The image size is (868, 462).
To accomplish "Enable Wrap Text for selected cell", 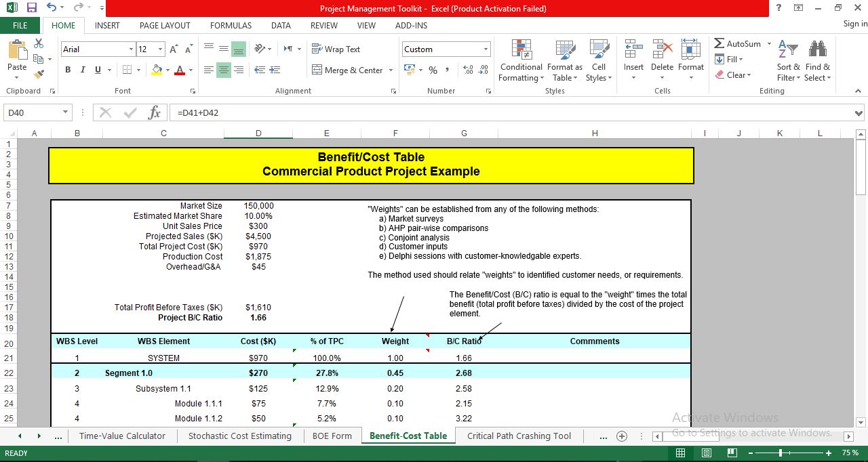I will (x=337, y=49).
